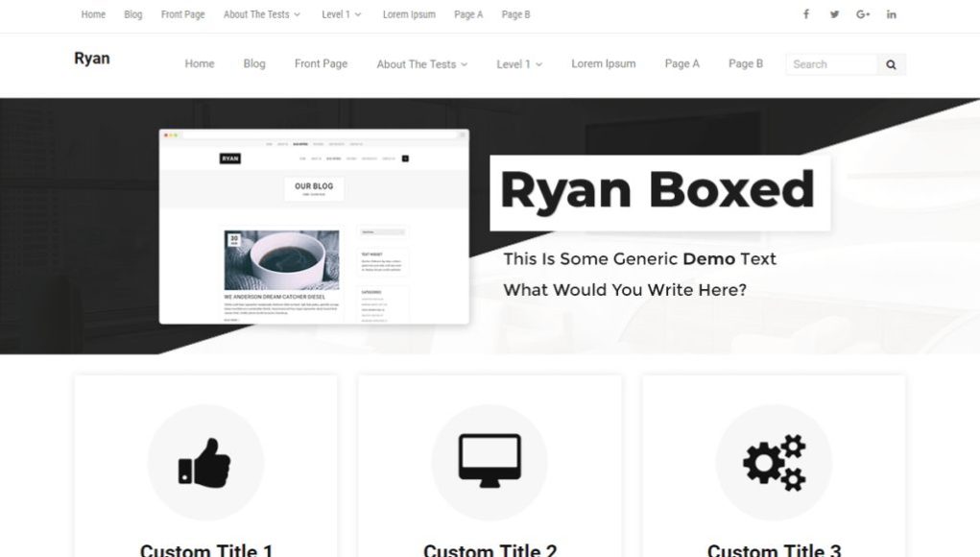Screen dimensions: 980x557
Task: Click the blog preview screenshot in hero
Action: (x=314, y=227)
